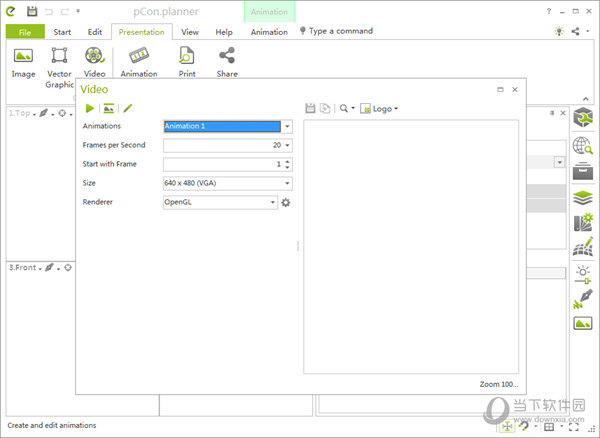600x438 pixels.
Task: Open the File menu
Action: pyautogui.click(x=25, y=32)
